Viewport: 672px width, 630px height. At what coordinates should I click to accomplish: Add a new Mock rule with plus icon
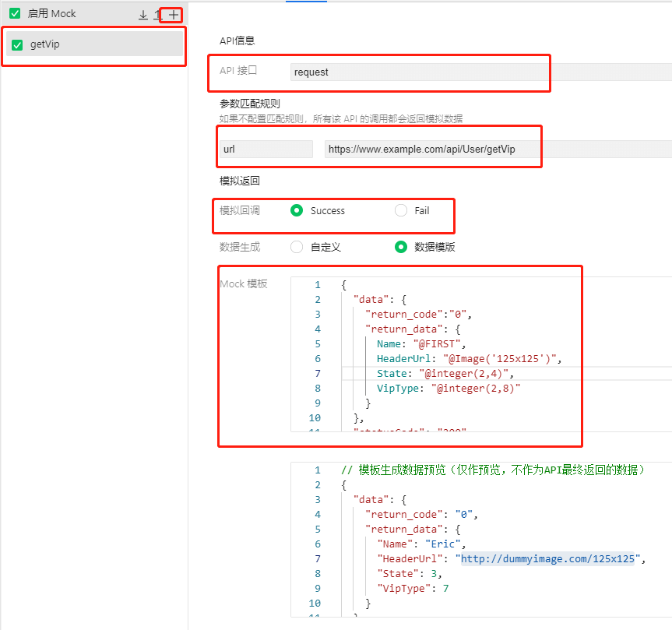point(173,15)
